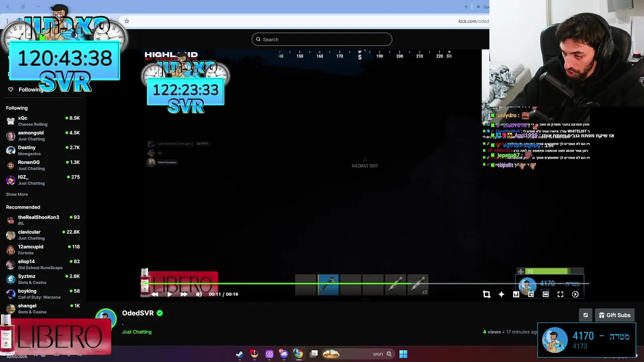Open the OdedSVR channel name

(138, 313)
